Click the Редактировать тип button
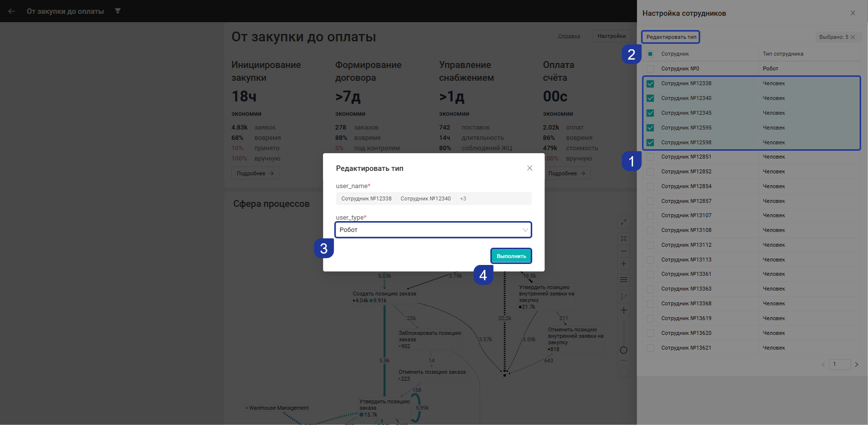Viewport: 868px width, 425px height. click(671, 37)
